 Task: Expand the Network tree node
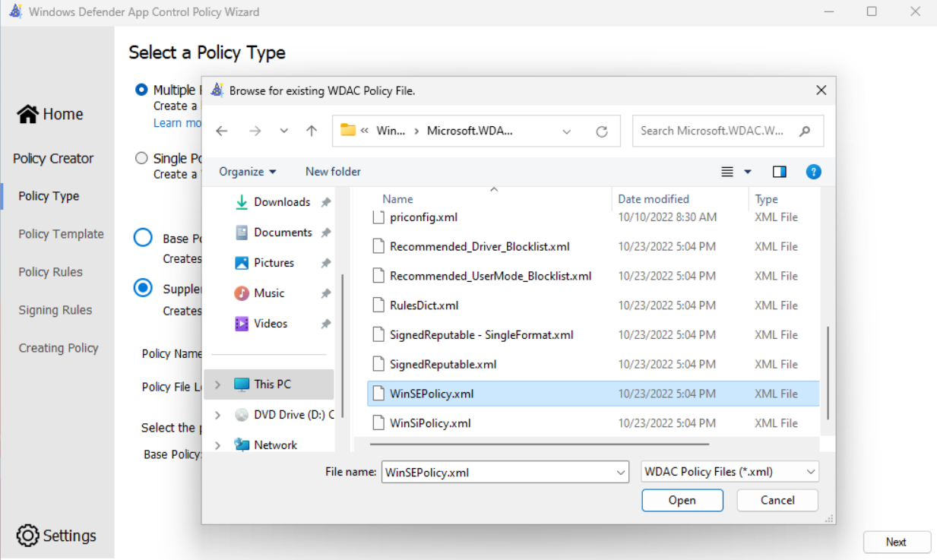[x=218, y=445]
